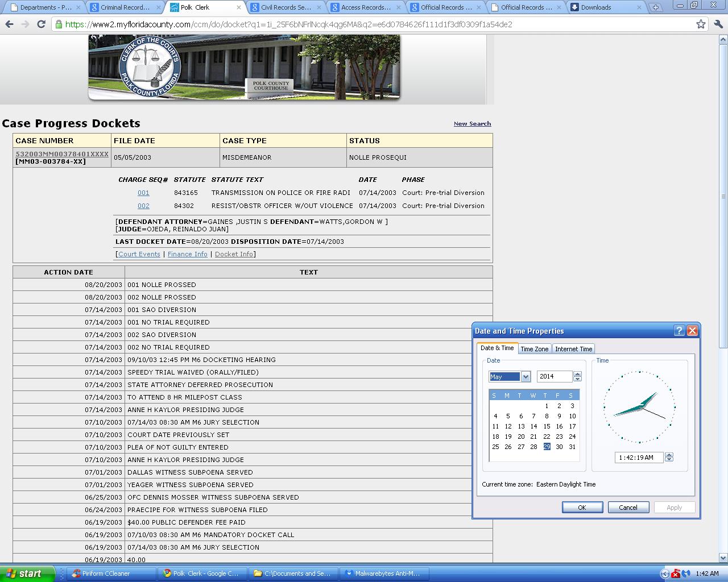The width and height of the screenshot is (728, 582).
Task: Click the New Search link
Action: pyautogui.click(x=472, y=123)
